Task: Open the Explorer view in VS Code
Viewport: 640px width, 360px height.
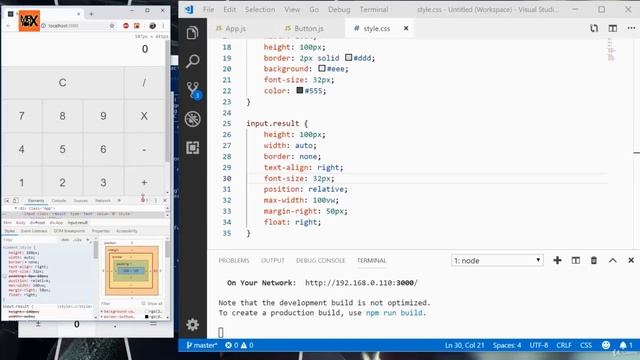Action: pyautogui.click(x=192, y=32)
